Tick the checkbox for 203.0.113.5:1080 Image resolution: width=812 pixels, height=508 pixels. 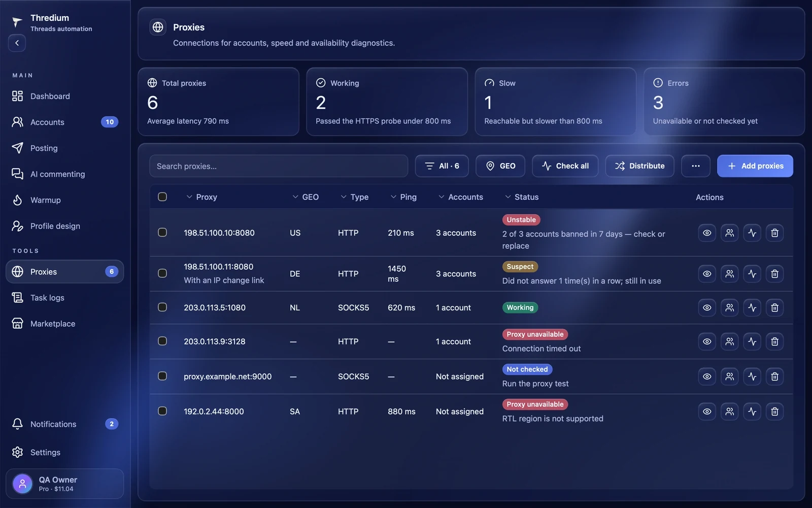click(162, 307)
